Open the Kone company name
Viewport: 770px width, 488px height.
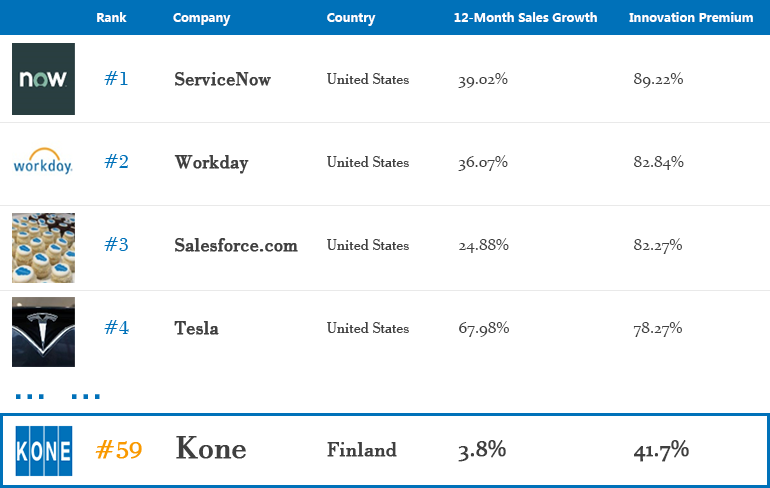(x=211, y=449)
